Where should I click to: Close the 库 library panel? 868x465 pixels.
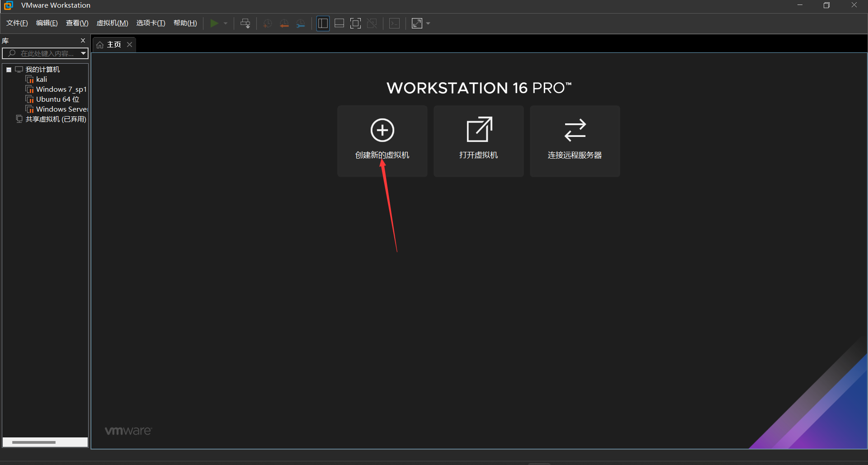83,41
